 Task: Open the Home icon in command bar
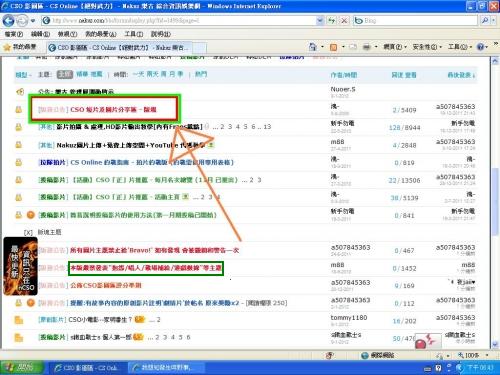pos(312,47)
